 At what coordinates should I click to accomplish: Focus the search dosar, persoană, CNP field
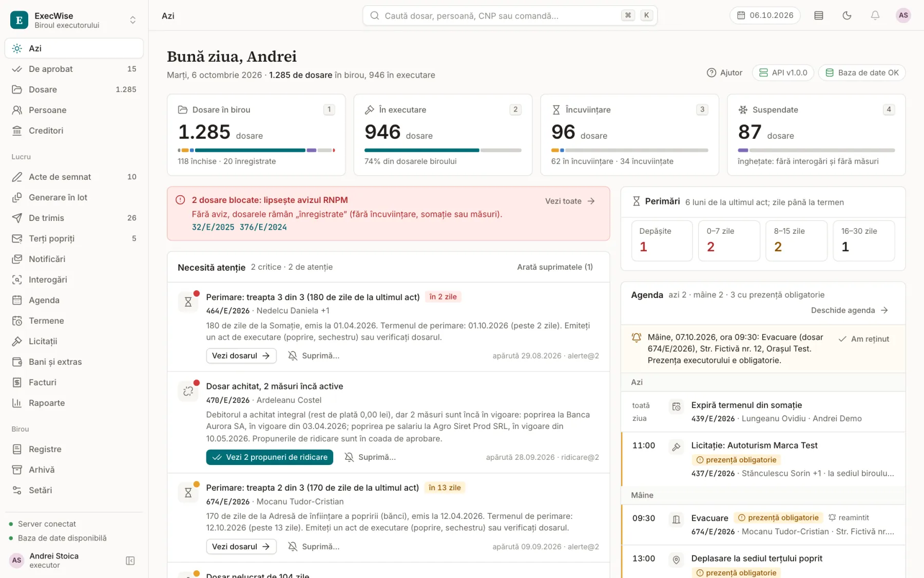tap(510, 15)
